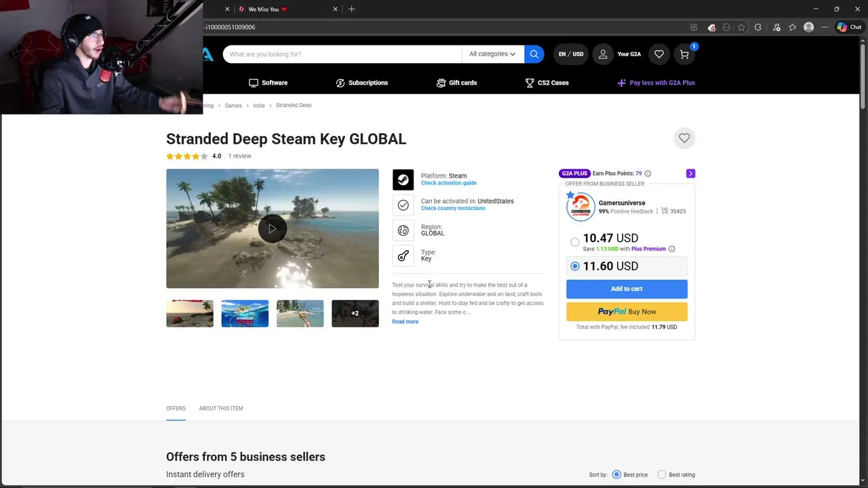
Task: Add Stranded Deep to wishlist heart
Action: (x=684, y=138)
